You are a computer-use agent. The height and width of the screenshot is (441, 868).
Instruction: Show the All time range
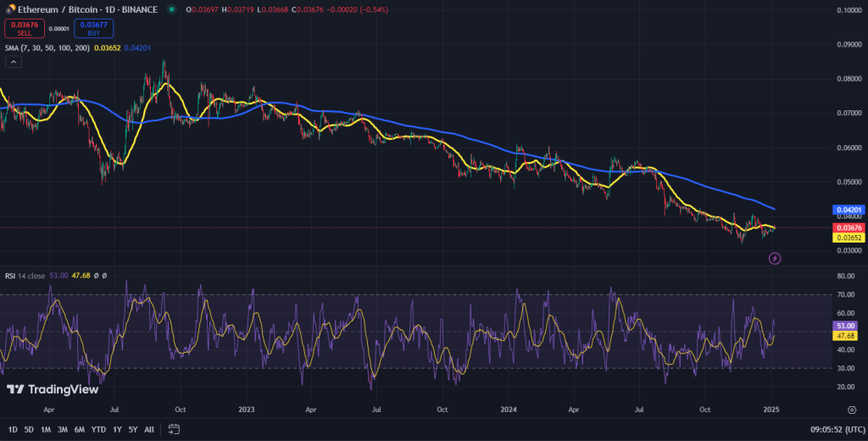(x=149, y=429)
